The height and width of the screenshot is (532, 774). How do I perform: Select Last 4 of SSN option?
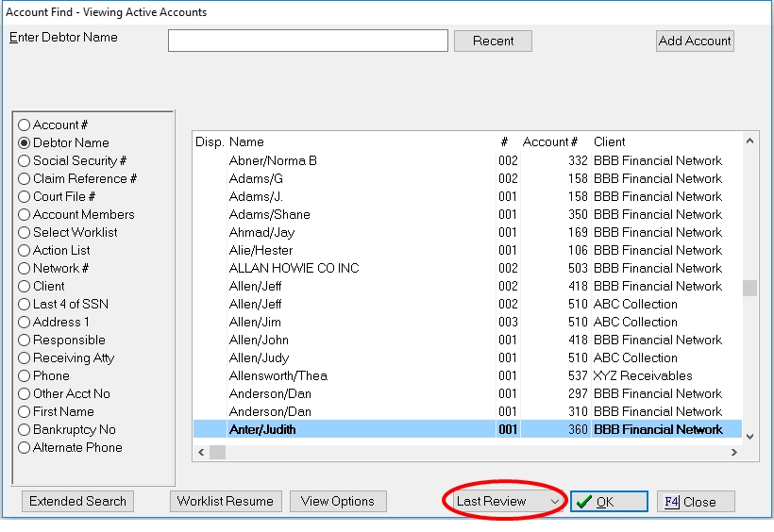[x=25, y=304]
